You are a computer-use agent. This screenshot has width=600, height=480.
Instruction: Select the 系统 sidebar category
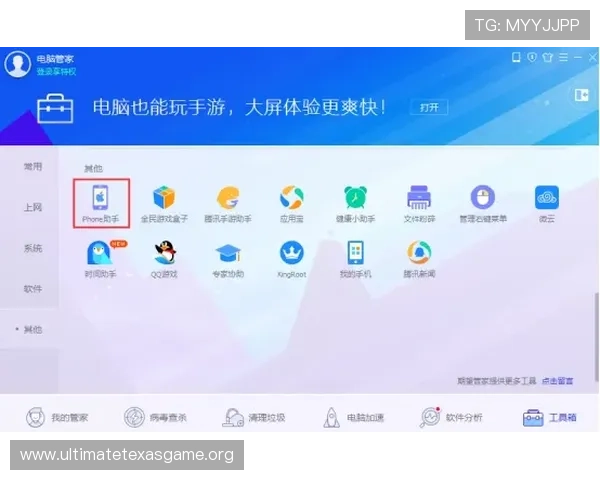click(33, 248)
